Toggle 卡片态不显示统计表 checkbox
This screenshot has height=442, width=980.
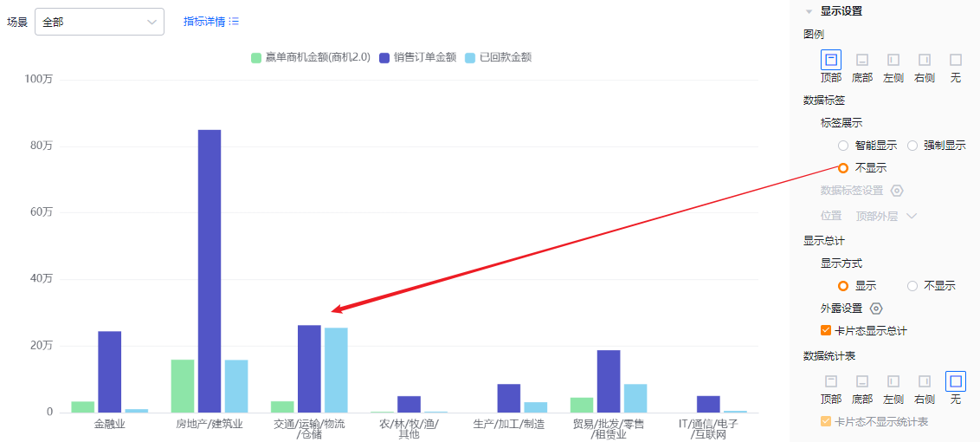[826, 422]
